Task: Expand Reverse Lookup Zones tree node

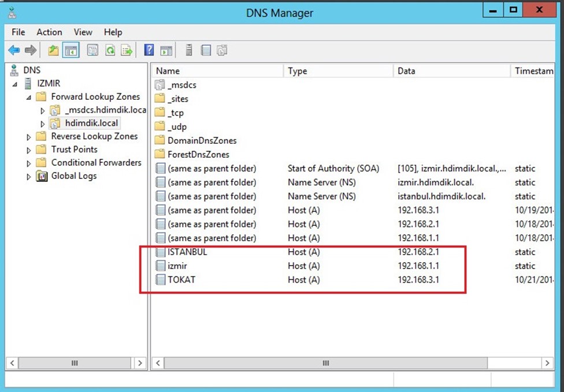Action: [29, 137]
